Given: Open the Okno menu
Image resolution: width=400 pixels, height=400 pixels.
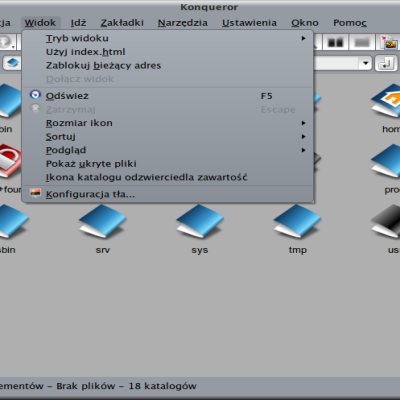Looking at the screenshot, I should [305, 23].
